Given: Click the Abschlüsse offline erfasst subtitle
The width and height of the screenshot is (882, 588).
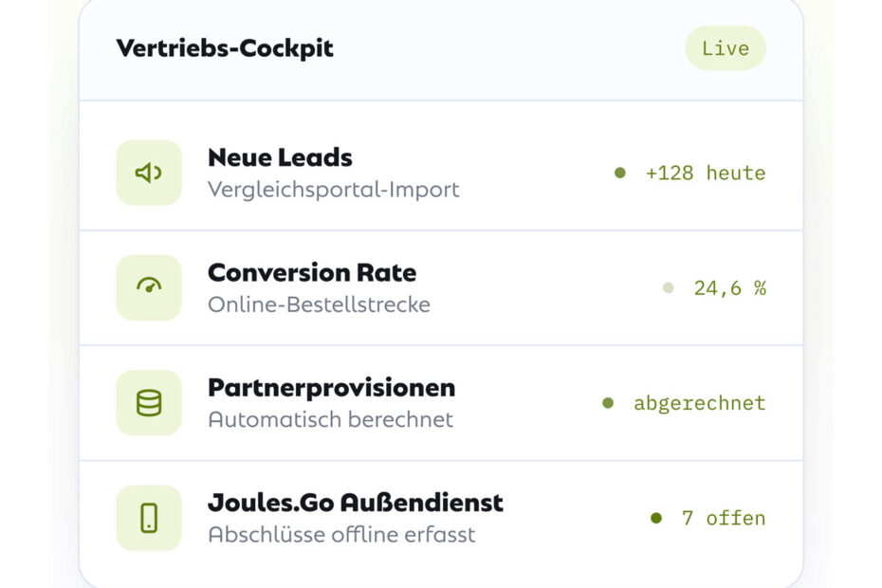Looking at the screenshot, I should (x=341, y=535).
